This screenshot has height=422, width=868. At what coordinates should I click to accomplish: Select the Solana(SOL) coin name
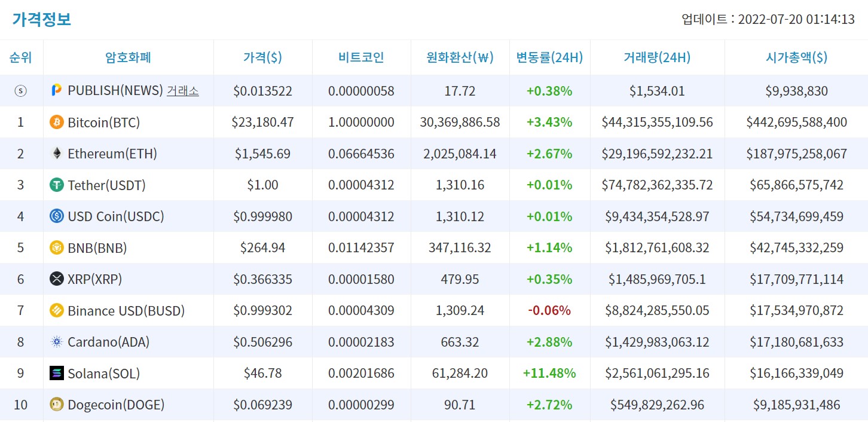(103, 374)
